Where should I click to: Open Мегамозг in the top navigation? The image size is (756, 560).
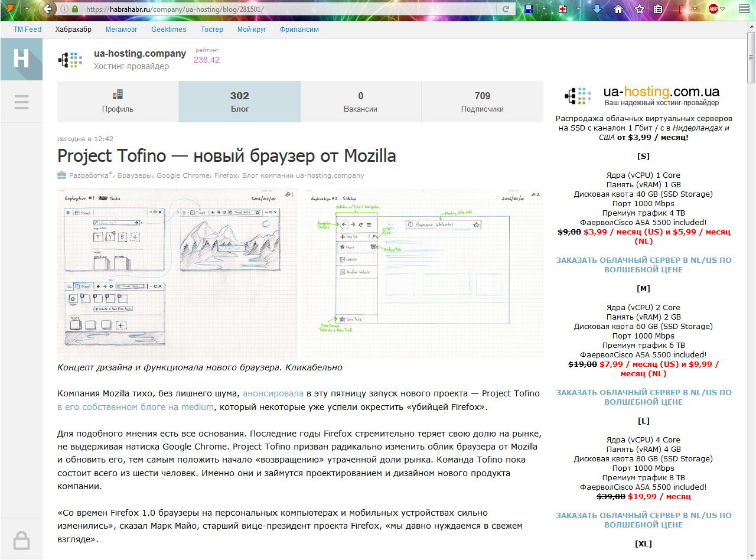coord(122,30)
